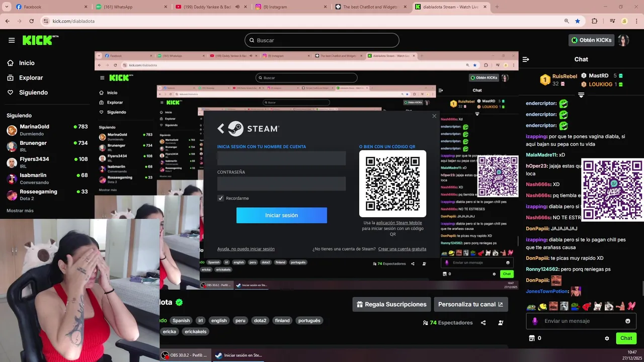Send message with green Chat button
644x362 pixels.
coord(626,338)
